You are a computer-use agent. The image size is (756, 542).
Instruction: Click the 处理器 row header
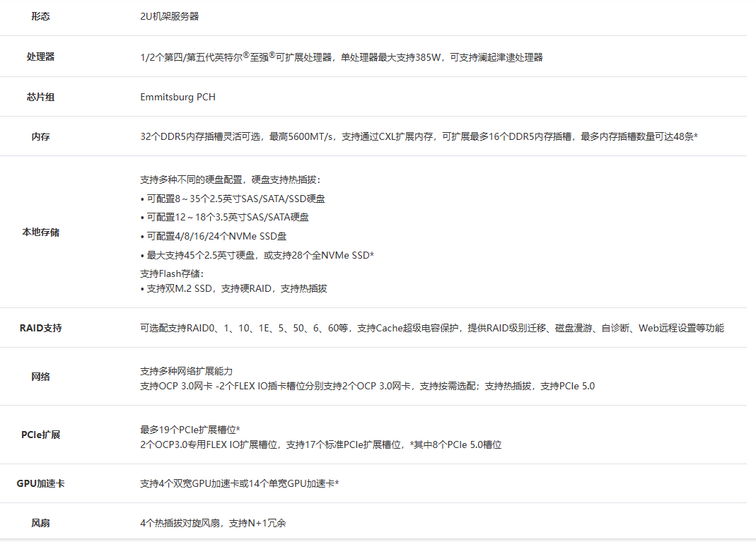click(x=40, y=57)
